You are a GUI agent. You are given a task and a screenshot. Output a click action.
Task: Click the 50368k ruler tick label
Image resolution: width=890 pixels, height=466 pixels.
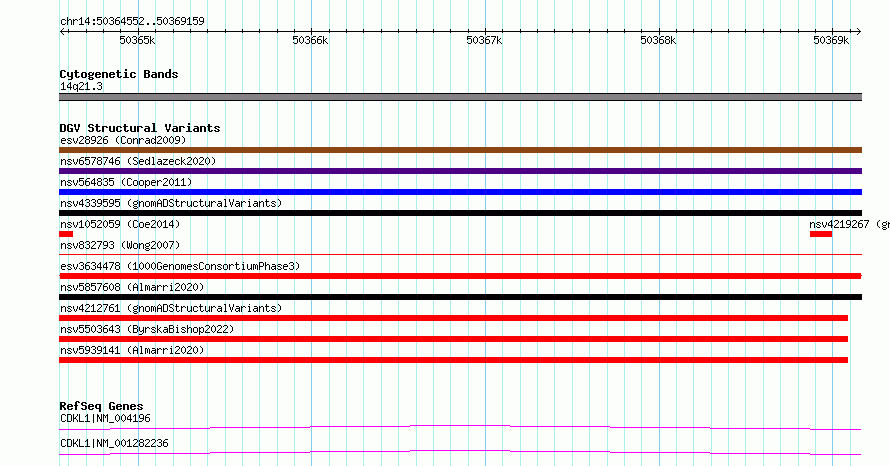coord(658,40)
